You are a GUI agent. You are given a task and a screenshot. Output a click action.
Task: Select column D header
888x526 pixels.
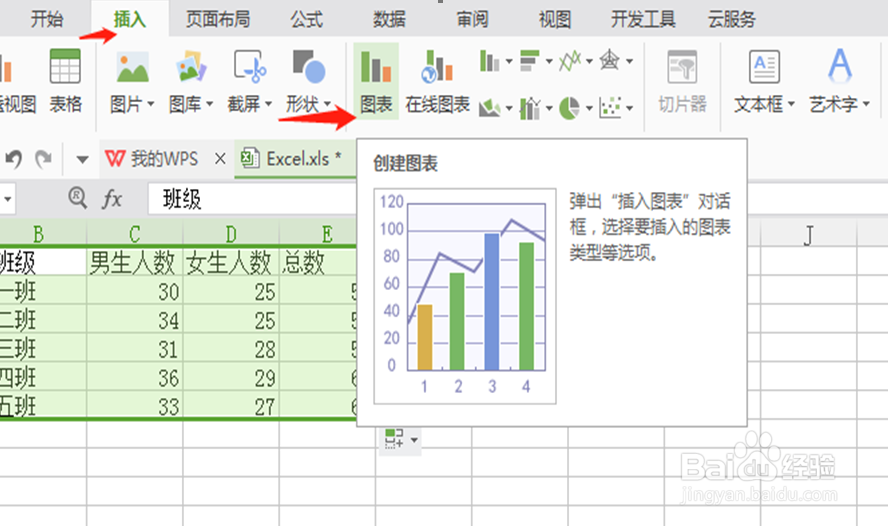(231, 233)
